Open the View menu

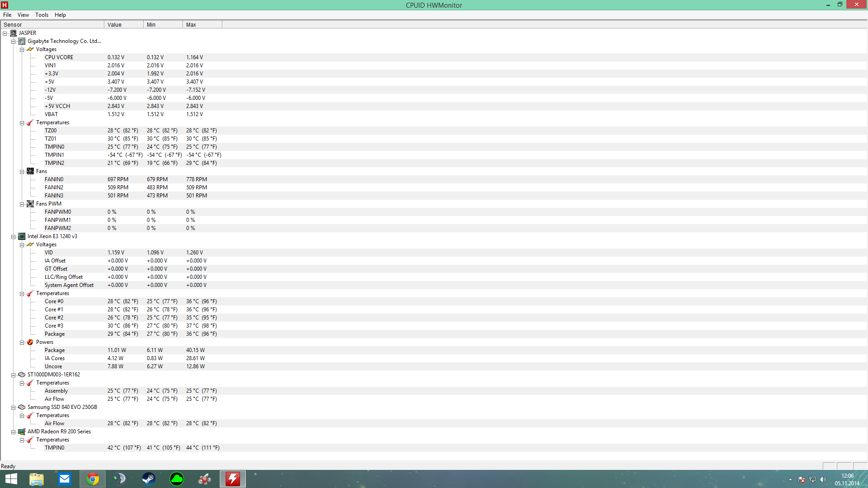coord(23,15)
